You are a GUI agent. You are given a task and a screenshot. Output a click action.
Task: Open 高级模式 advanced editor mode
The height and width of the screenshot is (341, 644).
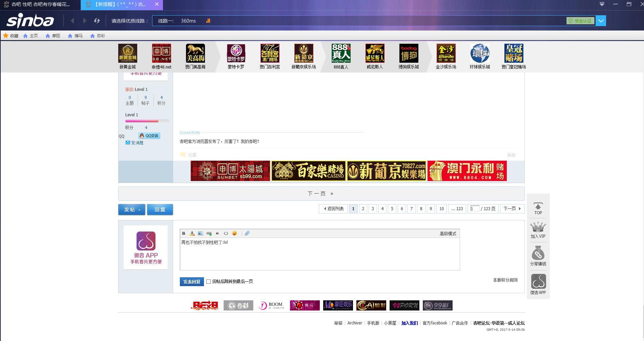tap(448, 234)
